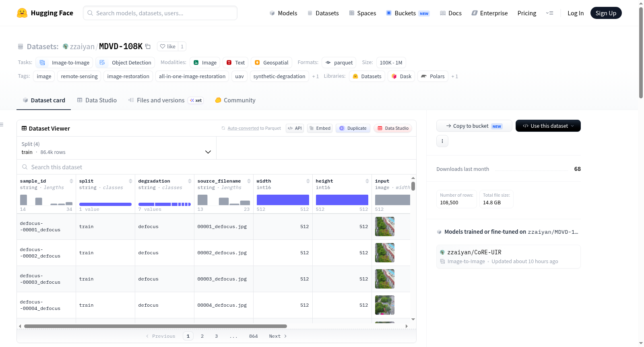Image resolution: width=644 pixels, height=347 pixels.
Task: Open the Pricing page link
Action: click(x=527, y=13)
